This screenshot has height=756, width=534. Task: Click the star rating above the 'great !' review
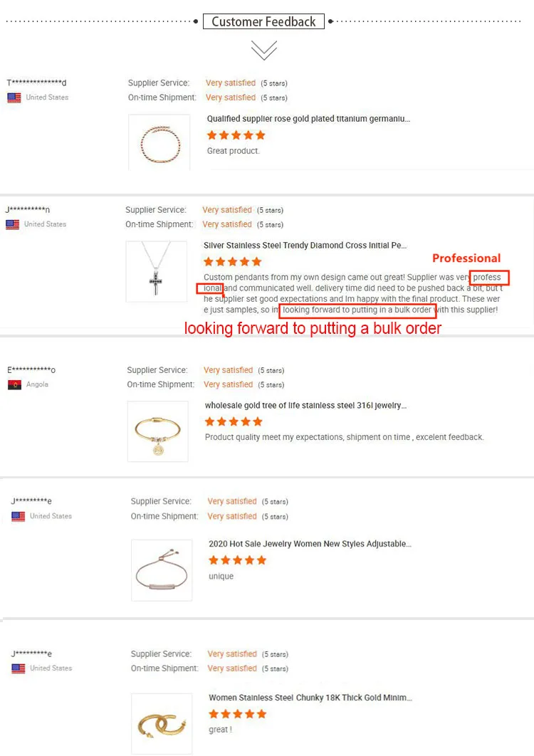(237, 714)
